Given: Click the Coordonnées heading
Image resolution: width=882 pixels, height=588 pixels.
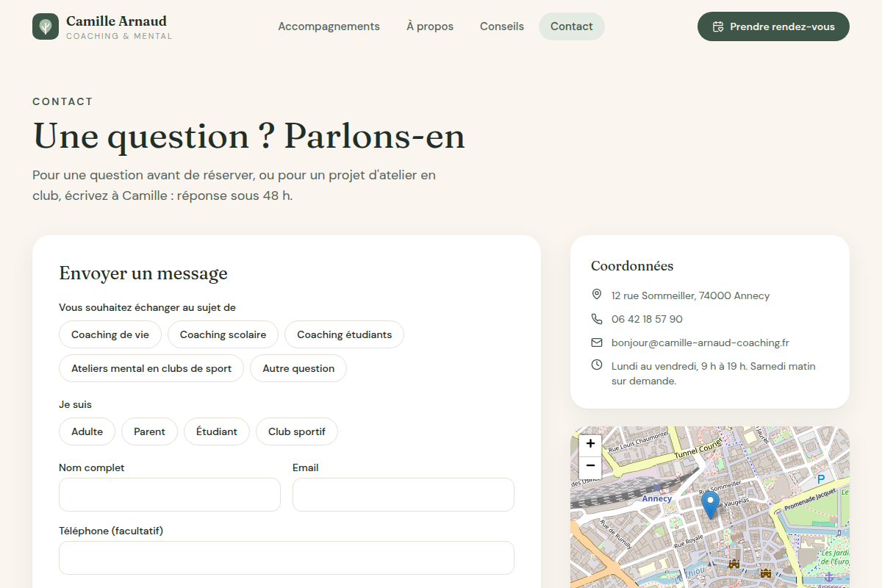Looking at the screenshot, I should [x=632, y=266].
